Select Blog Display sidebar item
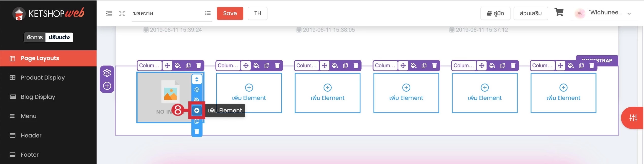The width and height of the screenshot is (644, 164). click(38, 97)
